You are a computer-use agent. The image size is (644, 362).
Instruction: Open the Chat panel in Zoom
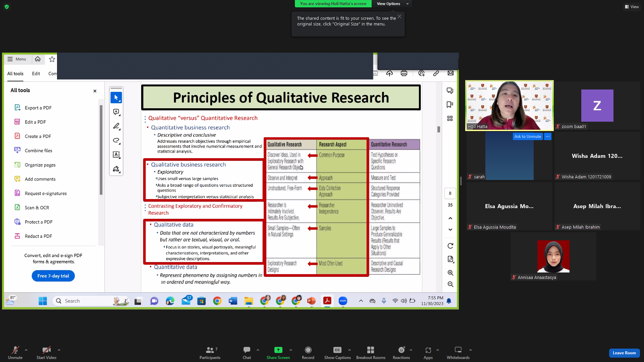247,353
